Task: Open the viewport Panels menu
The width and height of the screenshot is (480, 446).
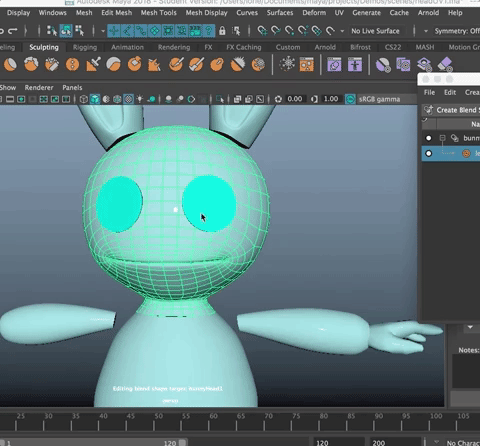Action: 72,87
